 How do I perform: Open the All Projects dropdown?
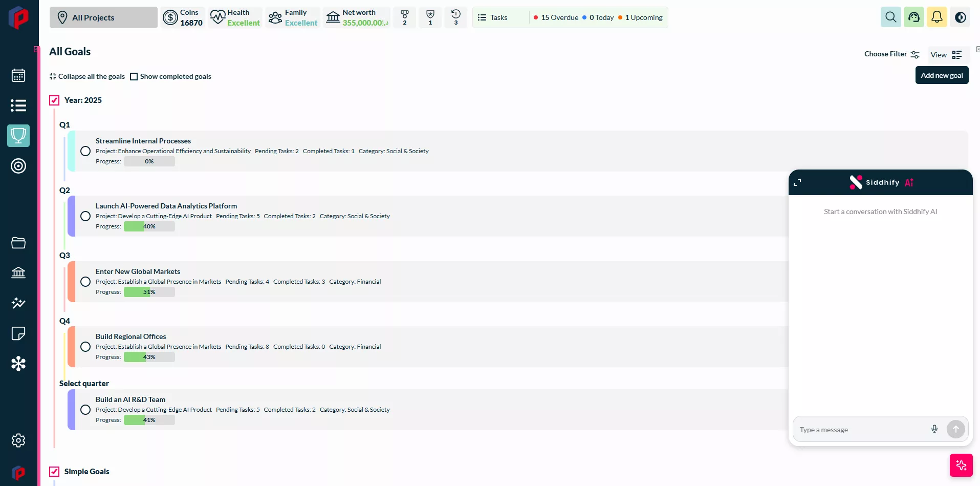(x=103, y=17)
